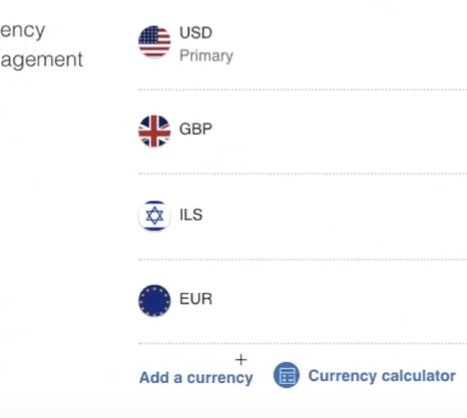This screenshot has width=467, height=418.
Task: Select the USD currency label
Action: coord(196,33)
